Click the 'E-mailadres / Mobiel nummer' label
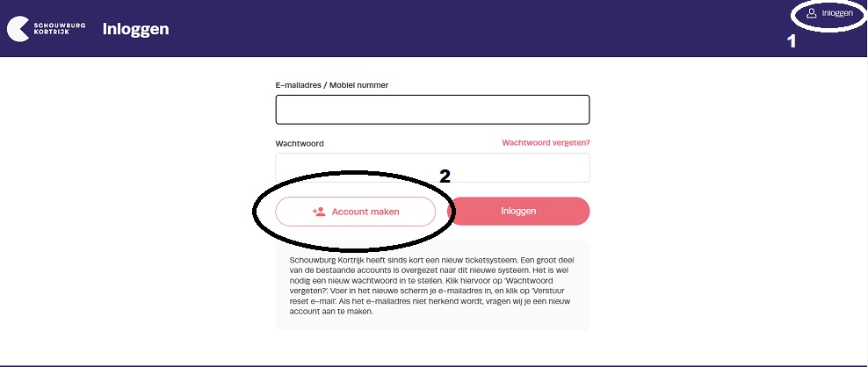Image resolution: width=868 pixels, height=367 pixels. 331,85
